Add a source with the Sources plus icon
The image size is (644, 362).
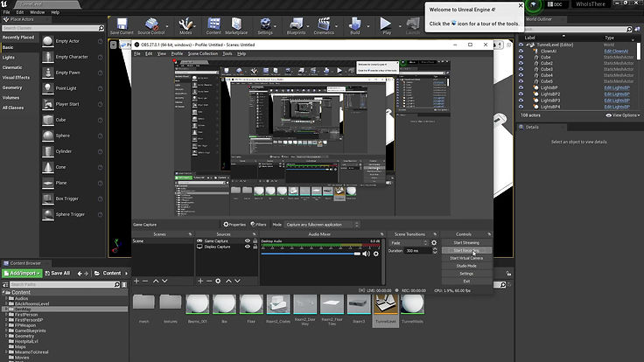pos(200,281)
